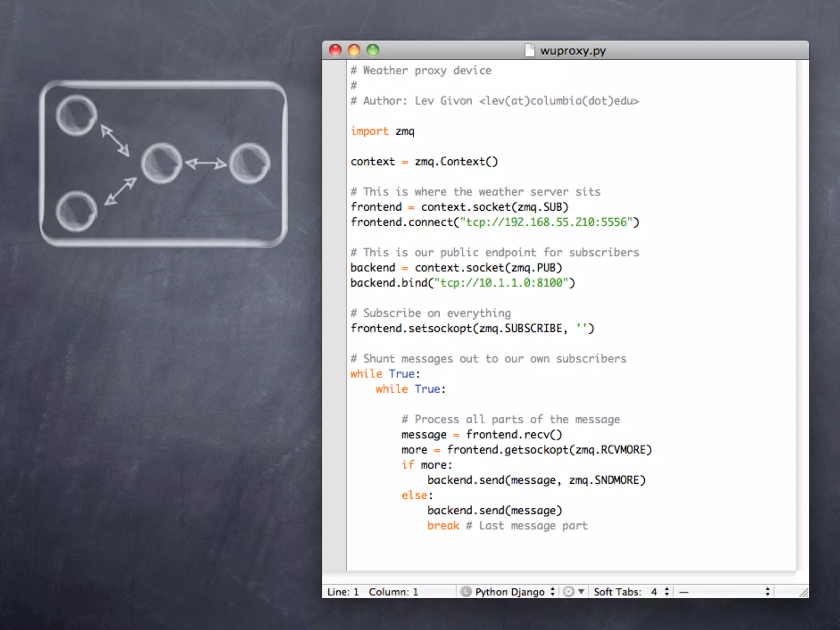Click the tcp://192.168.55.210:5556 string
This screenshot has width=840, height=630.
(547, 222)
